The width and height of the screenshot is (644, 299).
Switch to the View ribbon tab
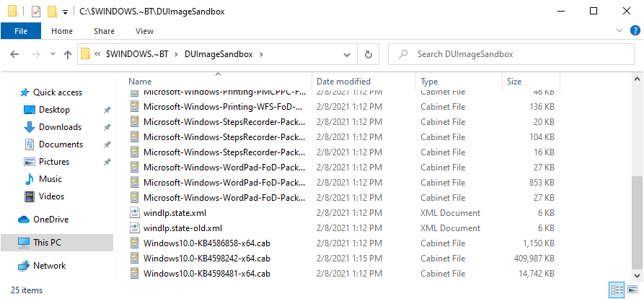[144, 31]
